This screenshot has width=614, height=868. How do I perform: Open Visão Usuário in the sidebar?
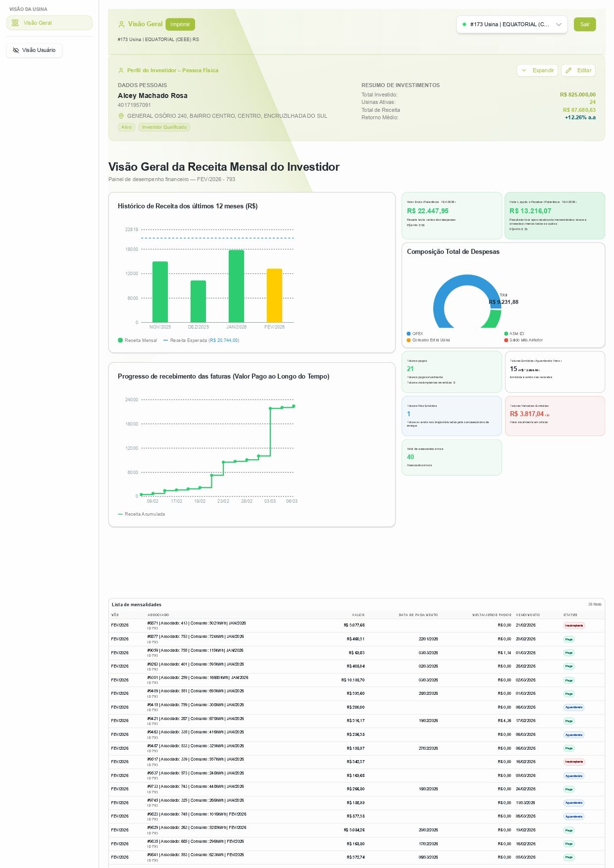coord(34,50)
